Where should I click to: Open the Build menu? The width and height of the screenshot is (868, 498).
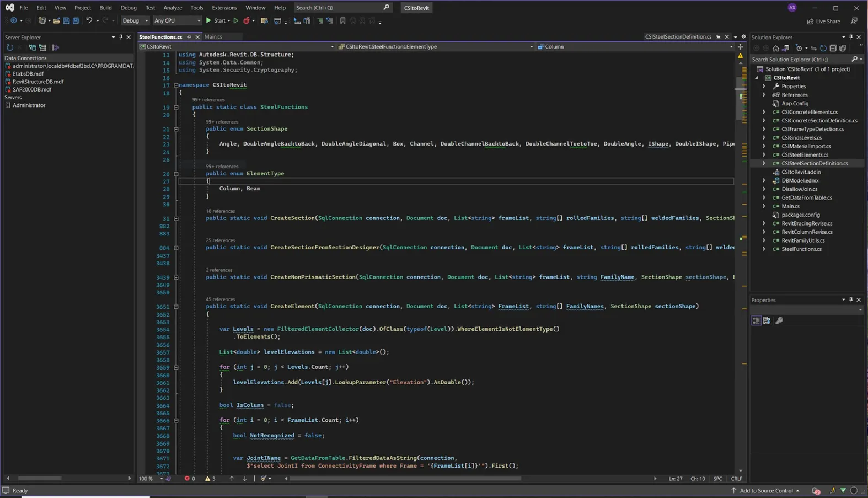105,8
